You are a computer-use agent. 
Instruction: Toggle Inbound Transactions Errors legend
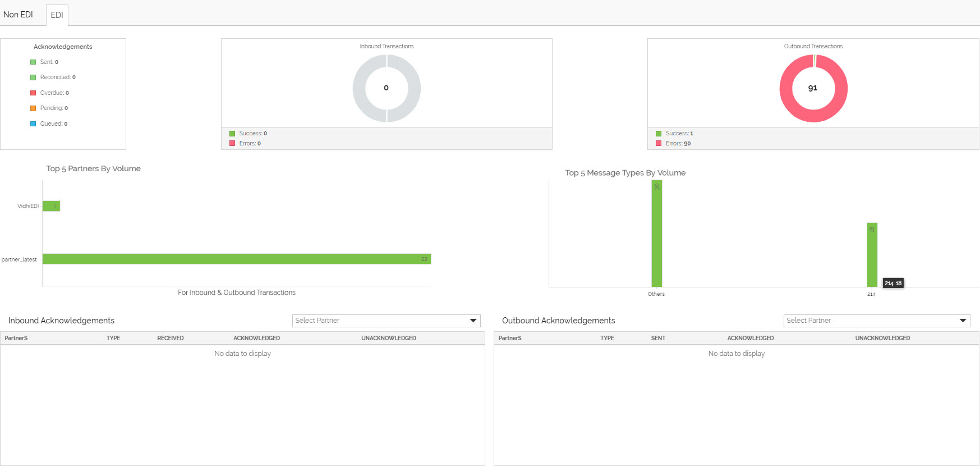[x=245, y=144]
